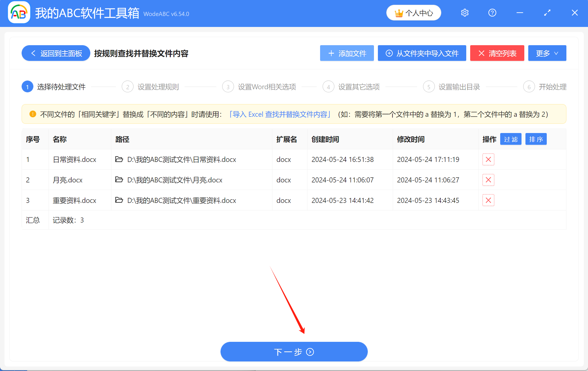Open help with the question mark icon
This screenshot has height=371, width=588.
[492, 13]
